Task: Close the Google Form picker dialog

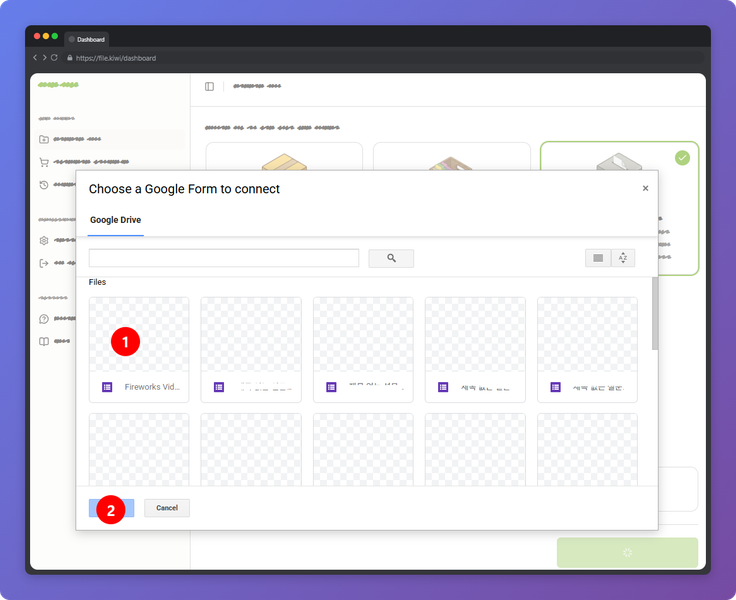Action: [x=645, y=188]
